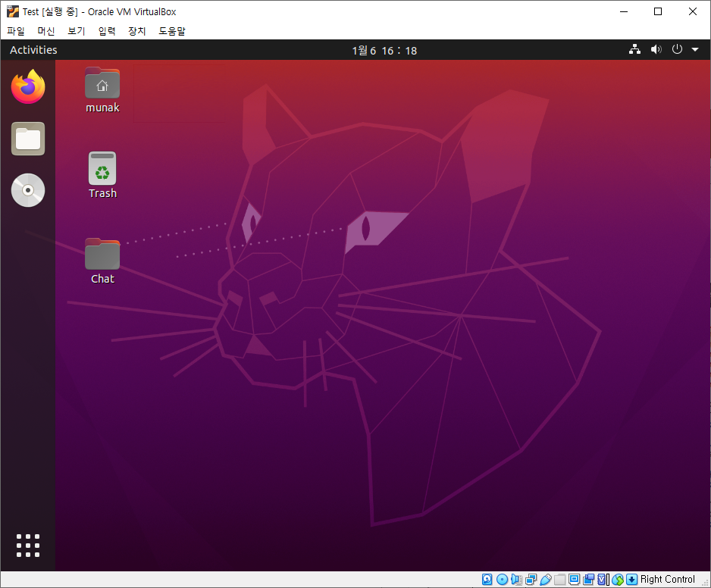The height and width of the screenshot is (588, 711).
Task: Open the 장치 menu
Action: click(137, 31)
